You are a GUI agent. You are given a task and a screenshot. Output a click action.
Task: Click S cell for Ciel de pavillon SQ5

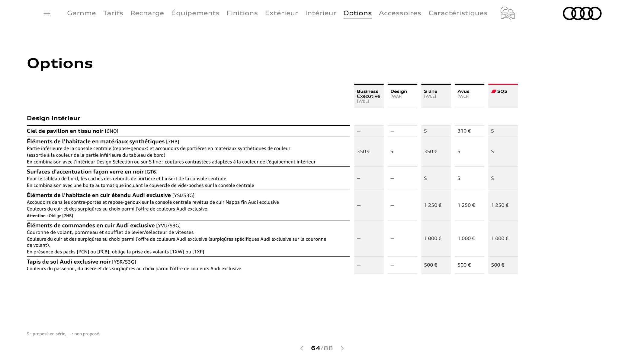(503, 131)
